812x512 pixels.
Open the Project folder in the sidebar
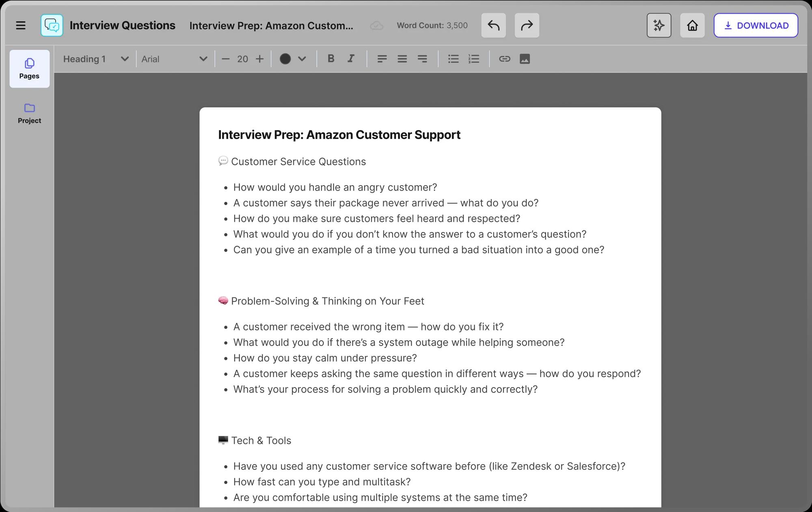coord(29,113)
